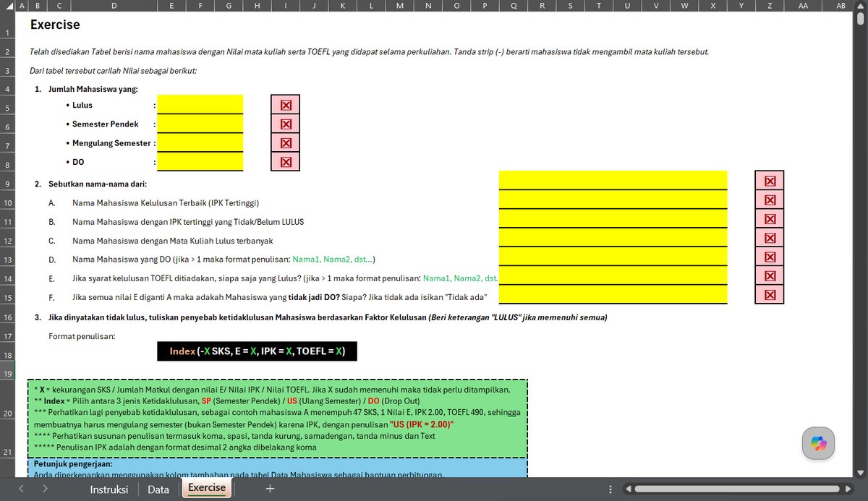Add a new sheet with plus icon

[x=270, y=489]
